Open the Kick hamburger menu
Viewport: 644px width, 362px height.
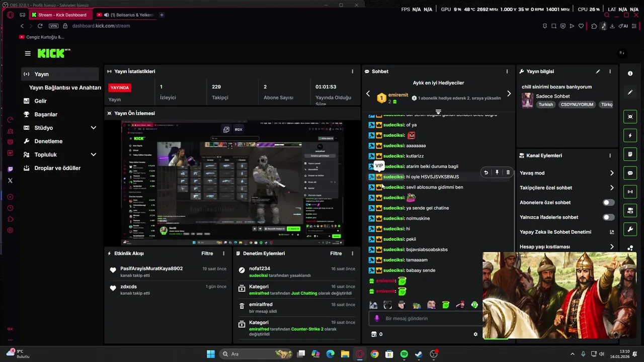click(28, 53)
